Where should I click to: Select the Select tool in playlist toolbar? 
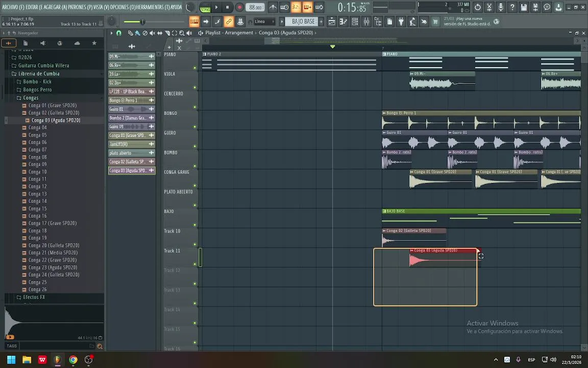(175, 33)
